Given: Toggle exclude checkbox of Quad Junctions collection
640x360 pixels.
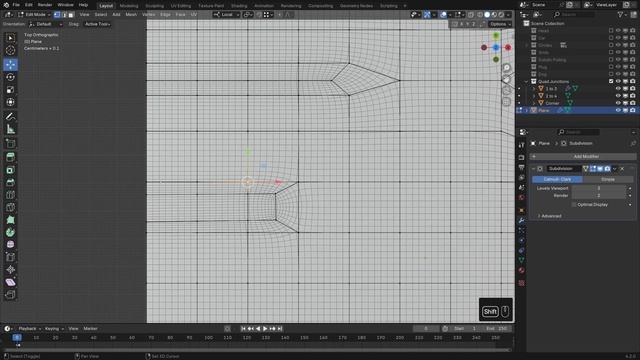Looking at the screenshot, I should coord(611,81).
